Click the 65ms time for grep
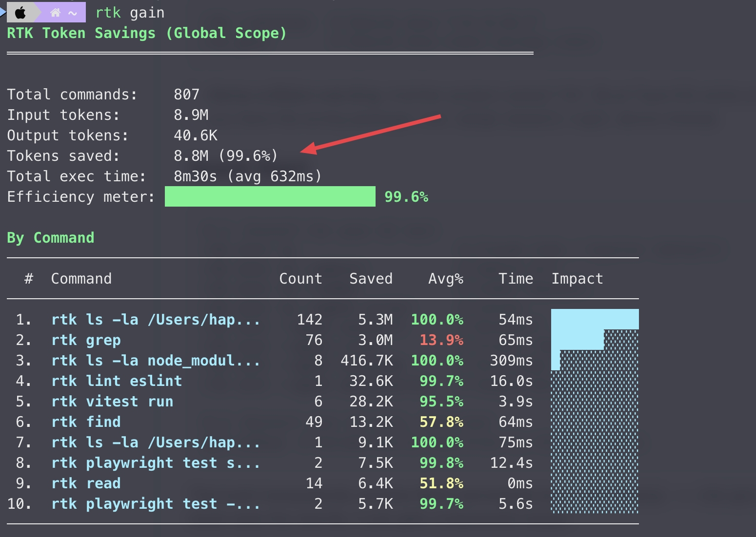Viewport: 756px width, 537px height. pyautogui.click(x=516, y=340)
